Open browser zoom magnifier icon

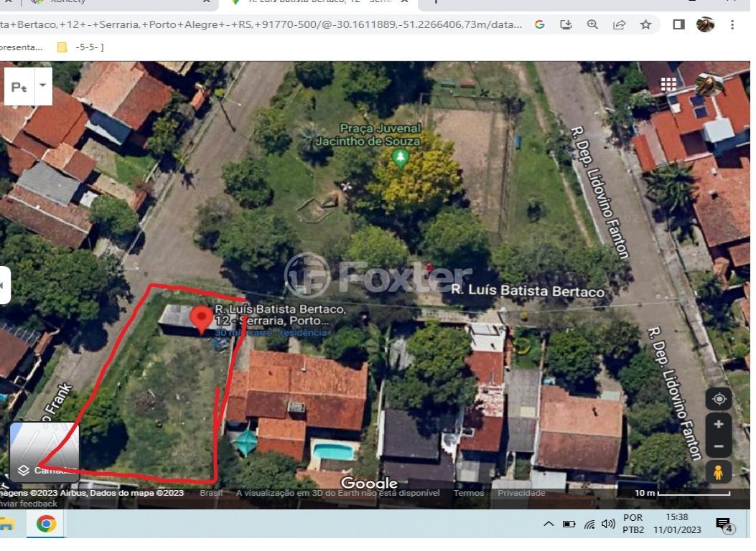pos(592,24)
